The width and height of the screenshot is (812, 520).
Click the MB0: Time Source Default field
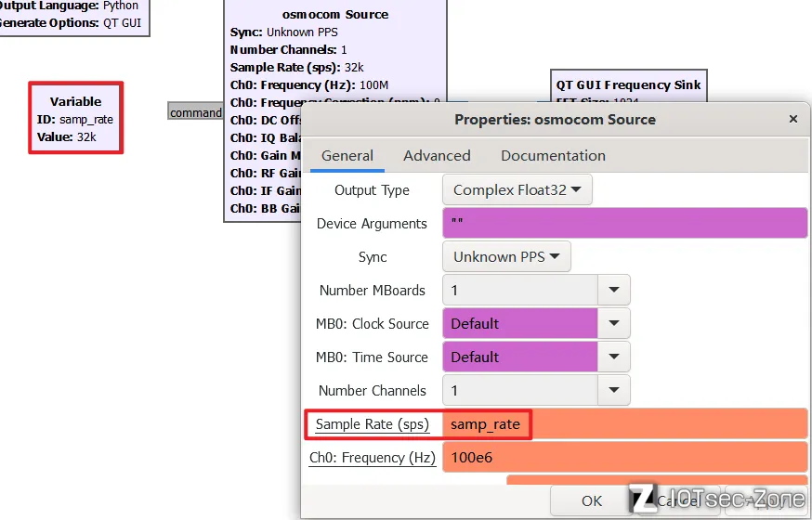click(520, 357)
